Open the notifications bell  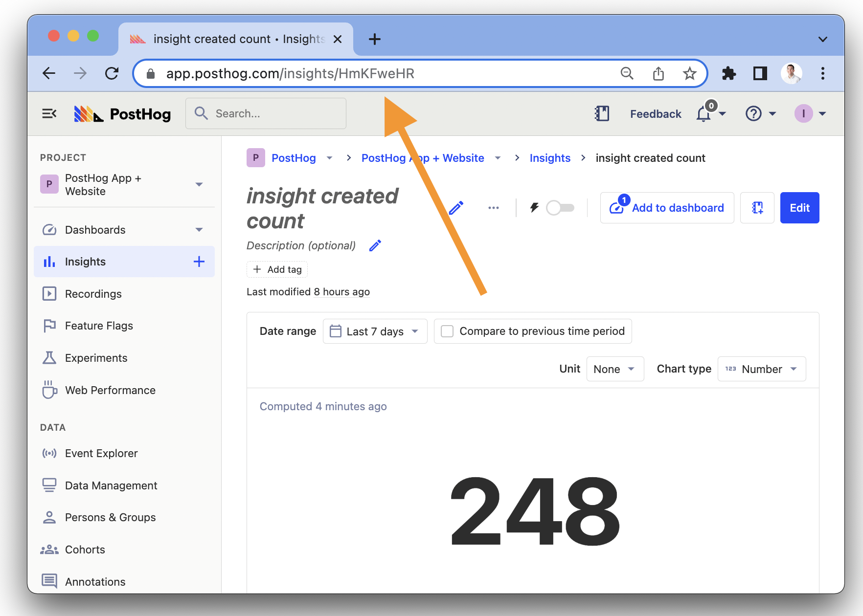pos(704,114)
